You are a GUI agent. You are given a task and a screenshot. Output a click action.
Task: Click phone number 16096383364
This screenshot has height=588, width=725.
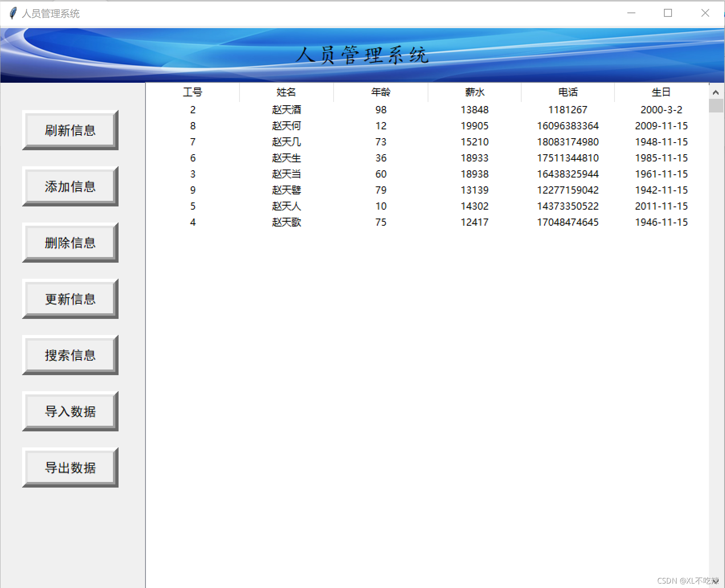coord(568,126)
